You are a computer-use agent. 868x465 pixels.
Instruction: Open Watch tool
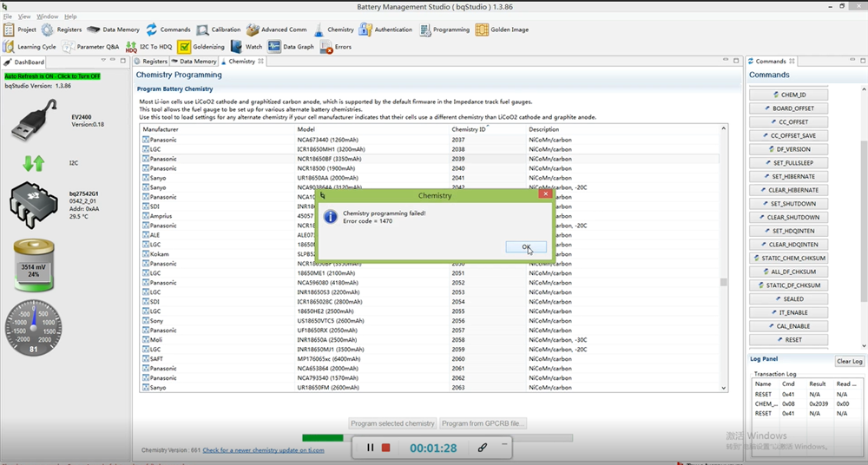point(247,47)
